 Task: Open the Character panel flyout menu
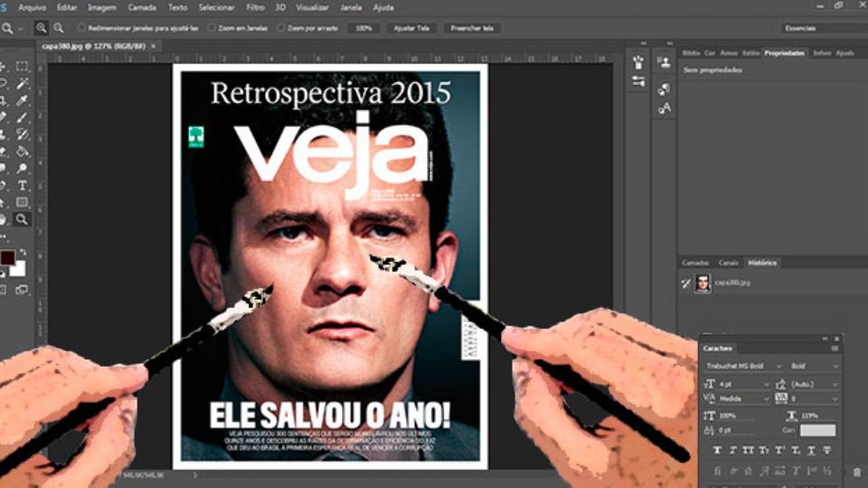(x=835, y=349)
